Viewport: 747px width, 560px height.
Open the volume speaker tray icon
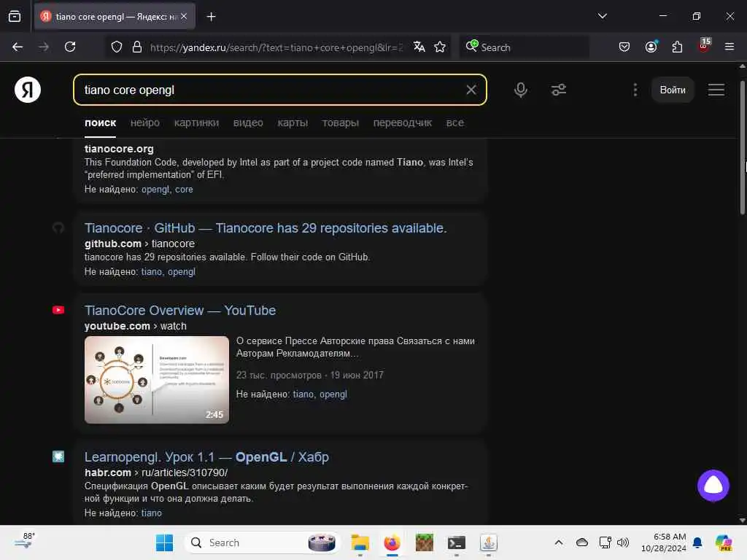click(x=623, y=542)
